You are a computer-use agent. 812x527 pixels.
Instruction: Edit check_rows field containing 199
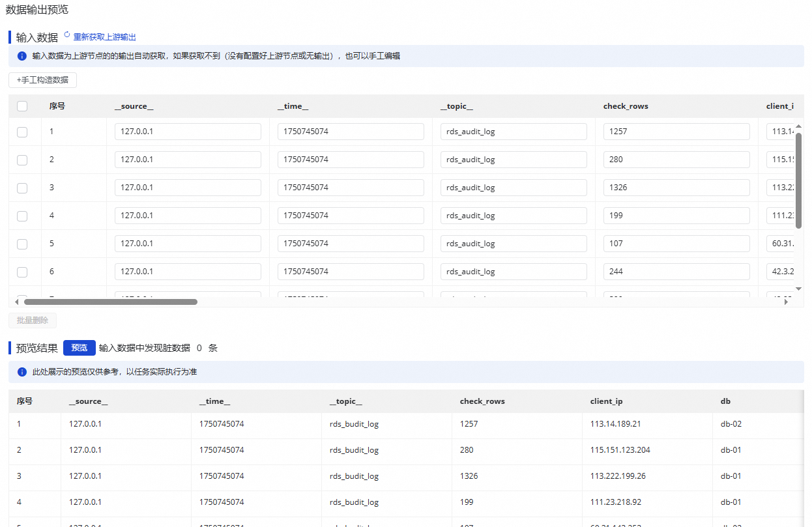pyautogui.click(x=676, y=216)
